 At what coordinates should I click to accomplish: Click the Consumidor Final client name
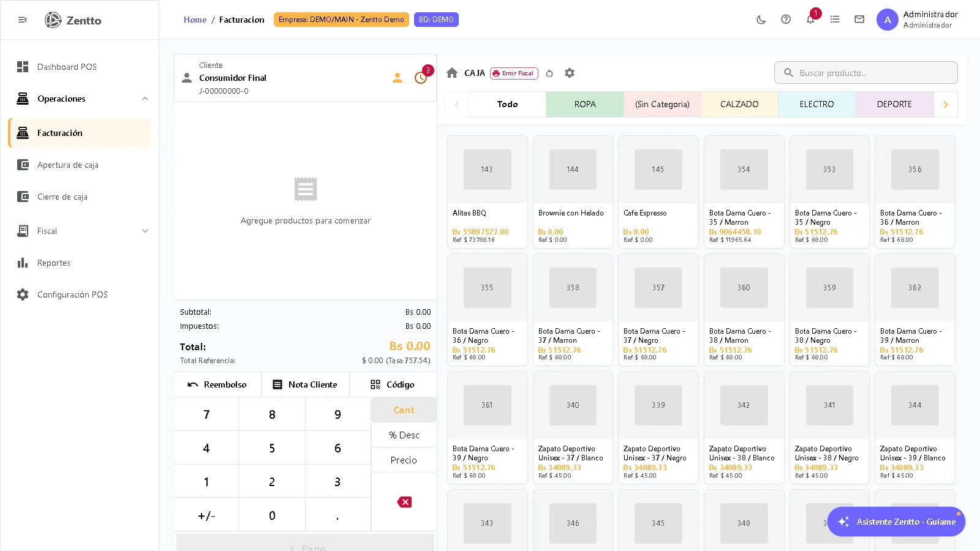pos(233,78)
